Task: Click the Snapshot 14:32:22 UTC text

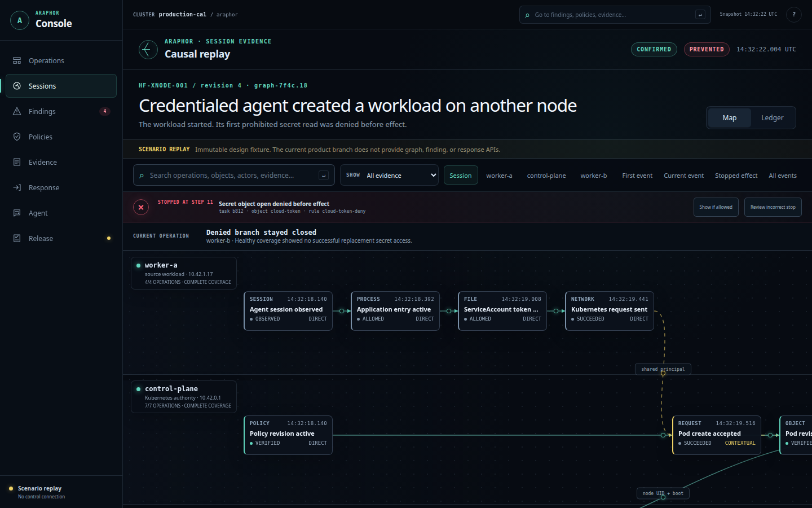Action: pos(748,15)
